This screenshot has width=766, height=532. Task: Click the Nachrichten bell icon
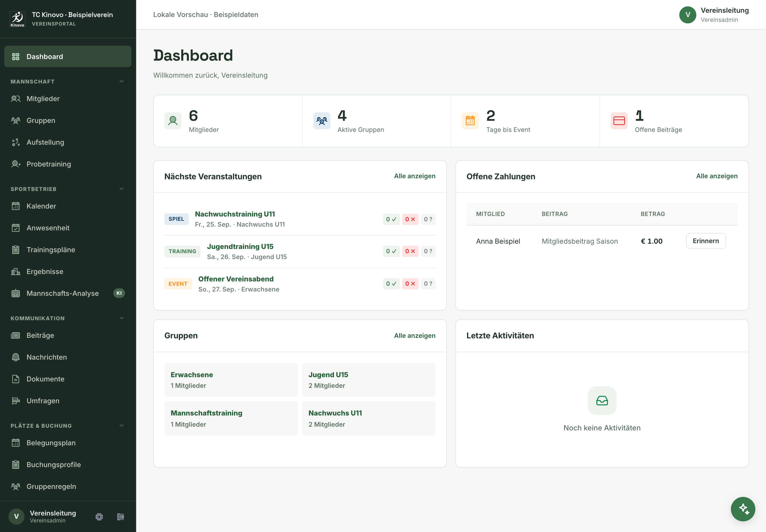16,357
